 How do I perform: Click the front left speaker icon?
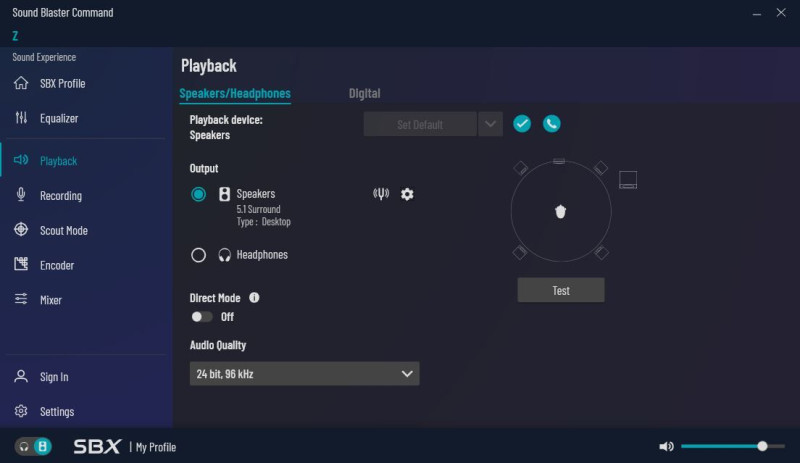click(x=520, y=168)
